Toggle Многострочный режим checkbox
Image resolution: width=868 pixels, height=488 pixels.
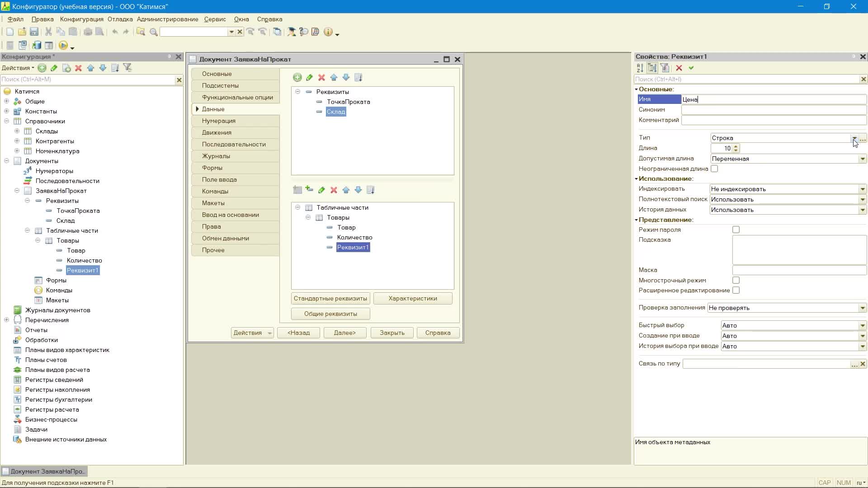coord(736,280)
